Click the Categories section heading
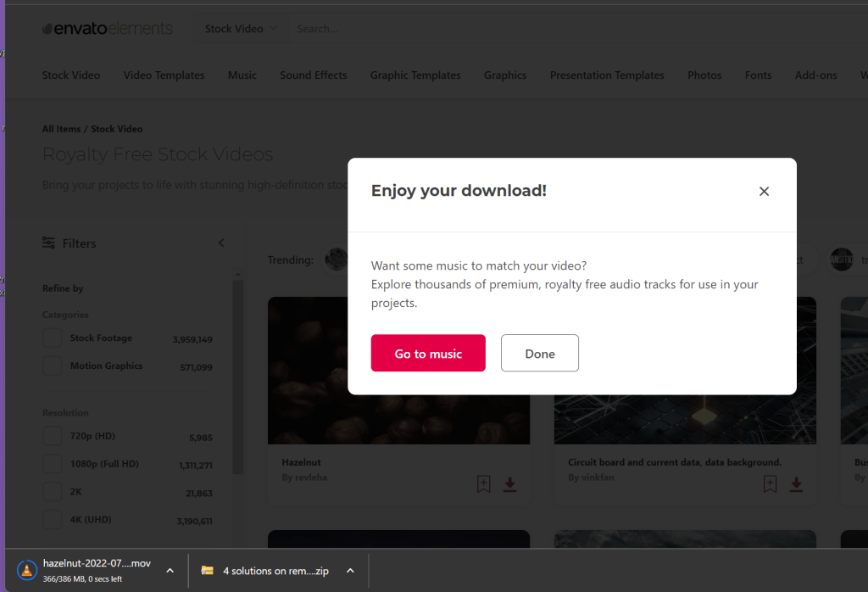 (x=65, y=315)
